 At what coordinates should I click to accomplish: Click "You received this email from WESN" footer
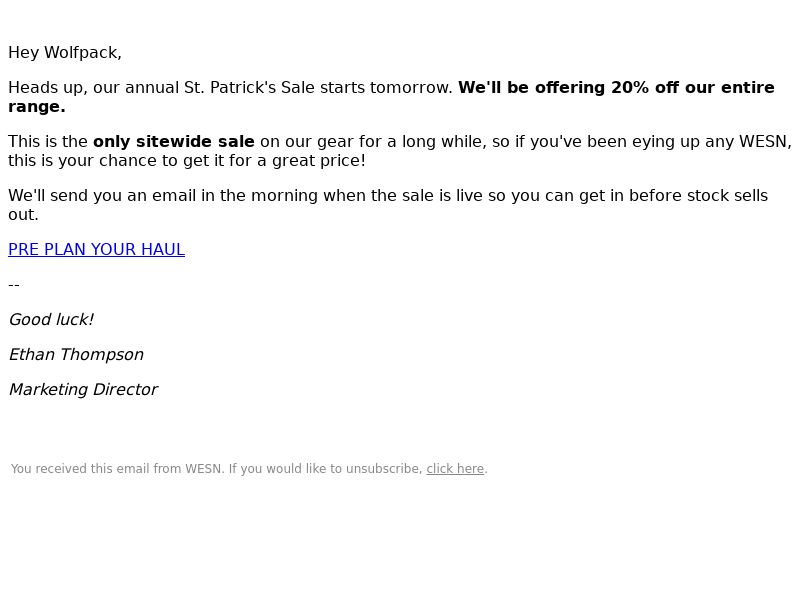click(117, 469)
